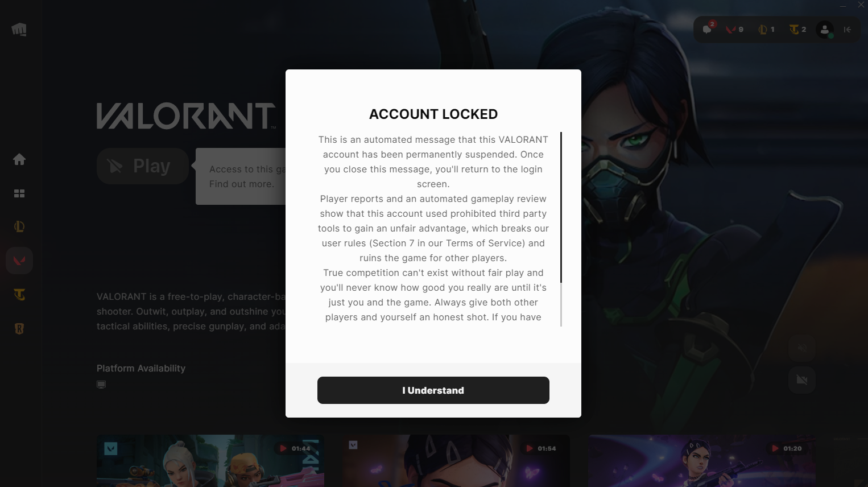Screen dimensions: 868x487
Task: Click the Riot Games fist logo
Action: click(19, 29)
